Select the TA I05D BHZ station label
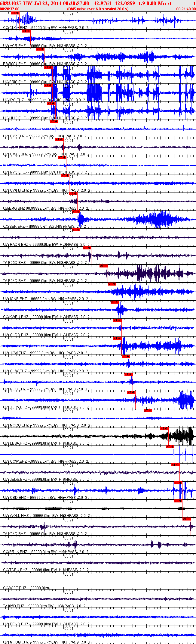196x644 pixels. [x=44, y=606]
